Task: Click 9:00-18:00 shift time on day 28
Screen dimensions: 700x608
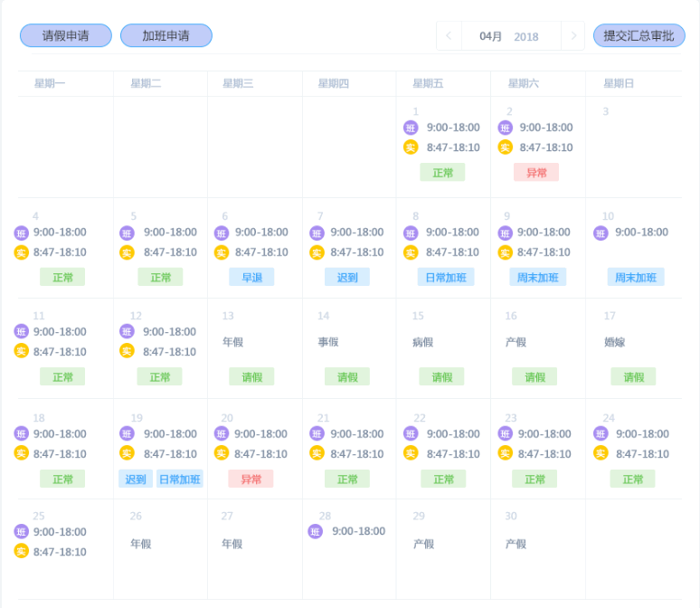Action: 358,531
